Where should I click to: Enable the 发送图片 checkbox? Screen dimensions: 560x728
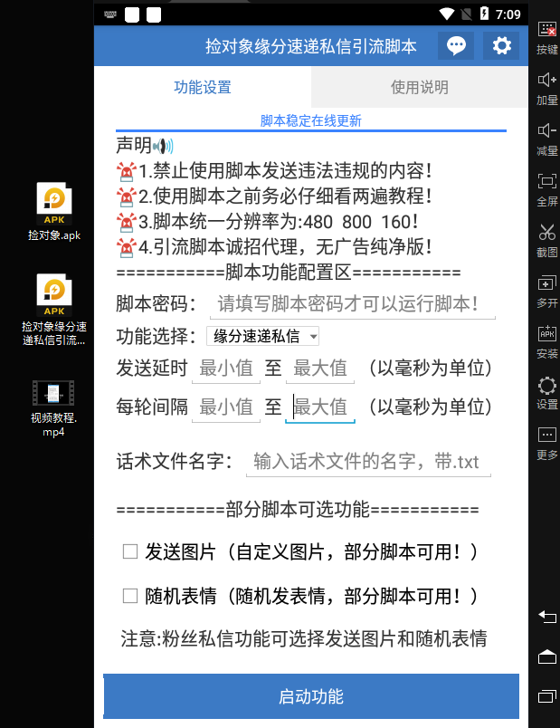130,551
